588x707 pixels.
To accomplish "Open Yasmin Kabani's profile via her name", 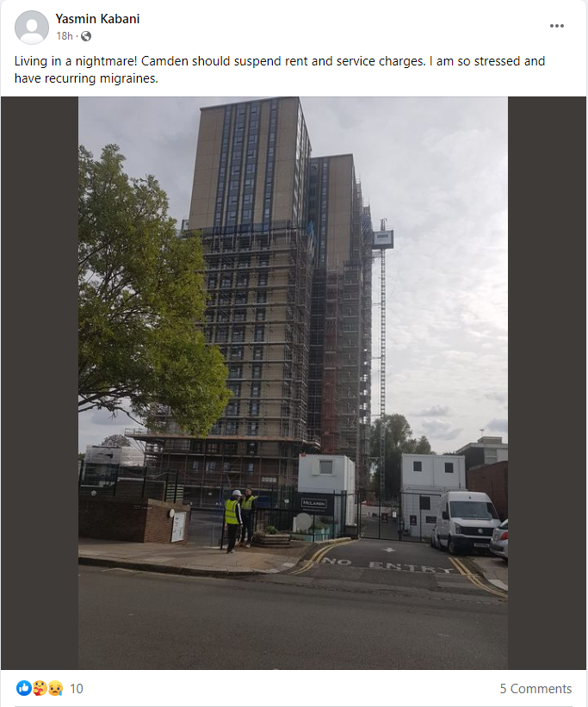I will coord(97,19).
